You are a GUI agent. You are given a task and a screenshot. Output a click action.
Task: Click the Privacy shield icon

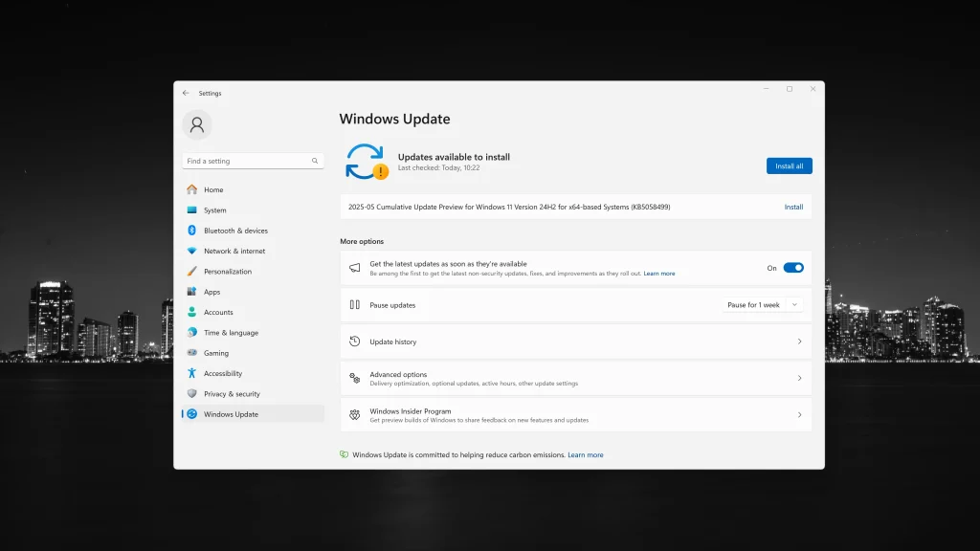click(x=191, y=393)
